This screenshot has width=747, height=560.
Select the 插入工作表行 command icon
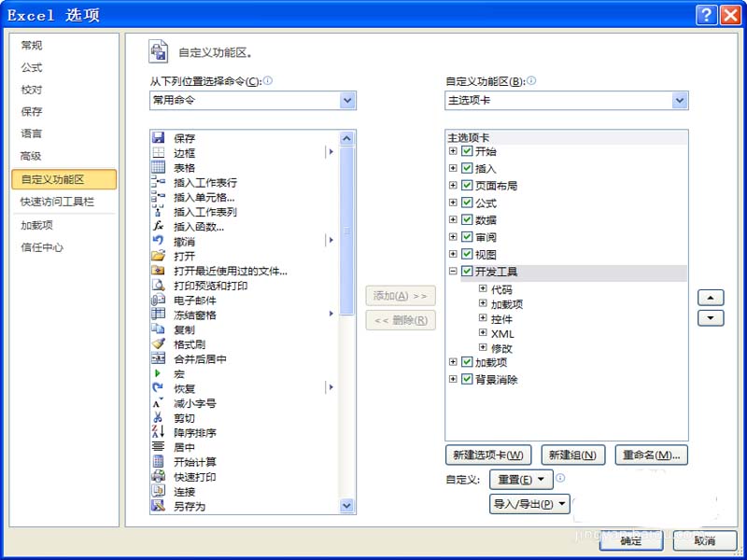tap(158, 182)
